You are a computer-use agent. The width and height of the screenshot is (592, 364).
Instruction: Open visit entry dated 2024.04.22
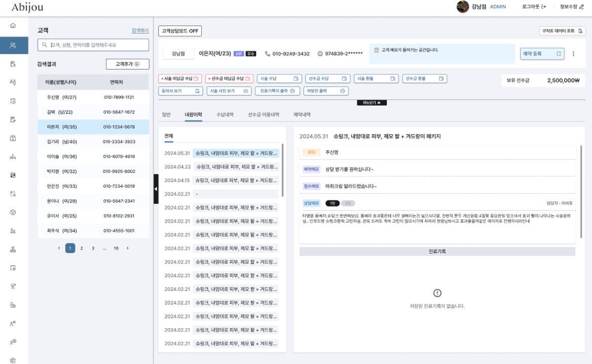221,167
